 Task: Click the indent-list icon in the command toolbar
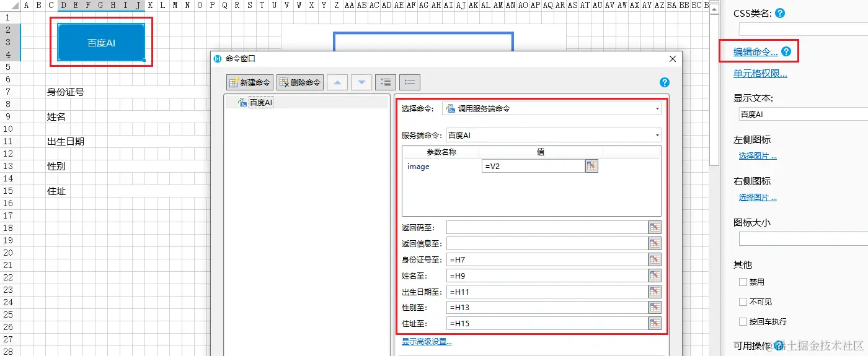click(386, 82)
